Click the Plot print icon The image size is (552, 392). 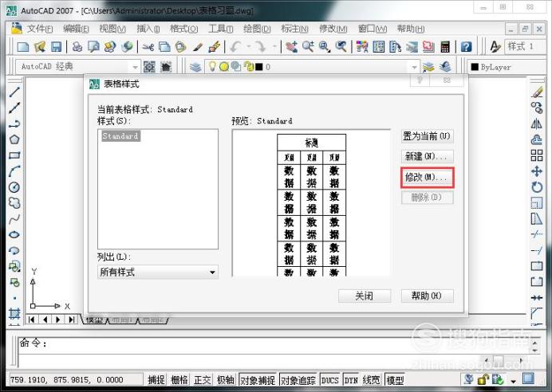[x=77, y=46]
